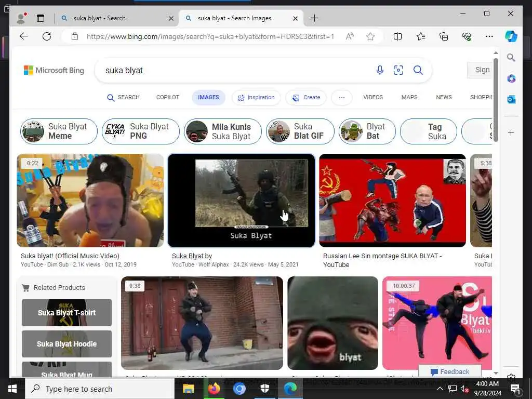Select the IMAGES tab
The width and height of the screenshot is (532, 399).
tap(208, 97)
